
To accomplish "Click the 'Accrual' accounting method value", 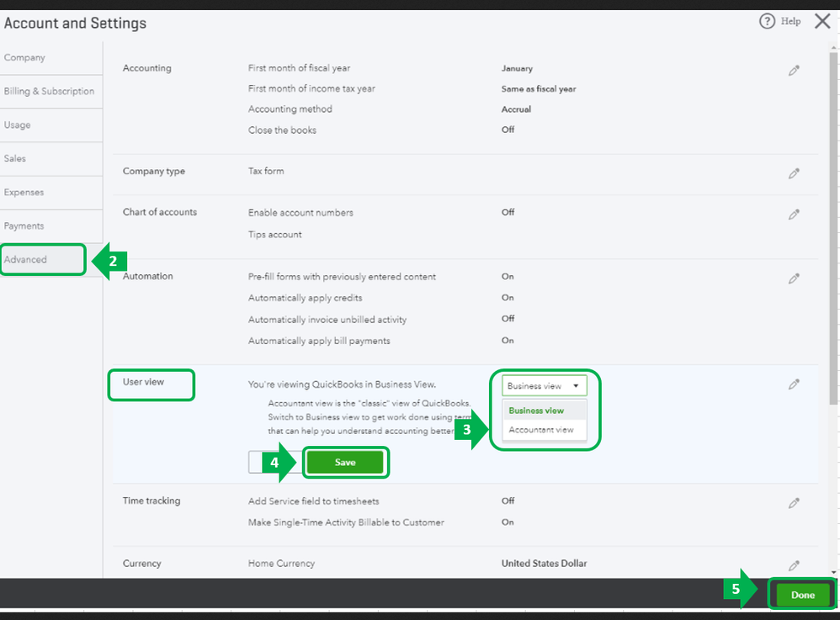I will pos(516,109).
